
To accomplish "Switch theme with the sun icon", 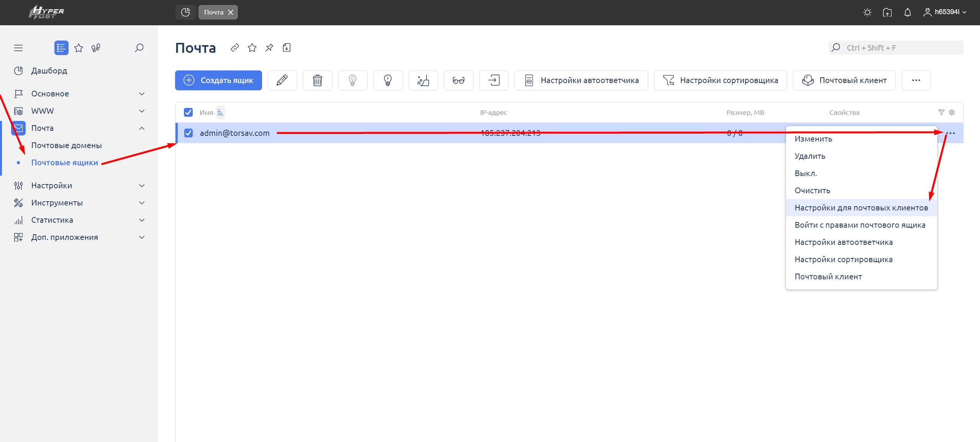I will coord(867,12).
